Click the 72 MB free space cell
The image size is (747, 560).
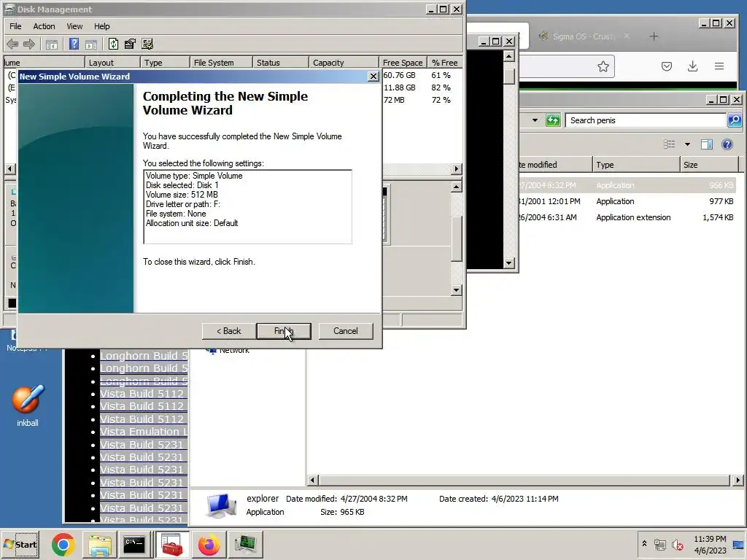[394, 100]
